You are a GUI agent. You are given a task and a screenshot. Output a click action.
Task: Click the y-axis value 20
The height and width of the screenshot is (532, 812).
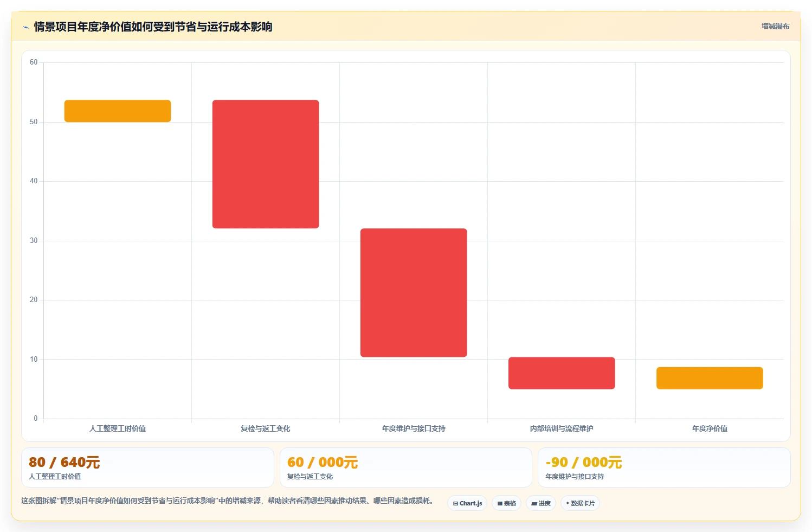(34, 300)
